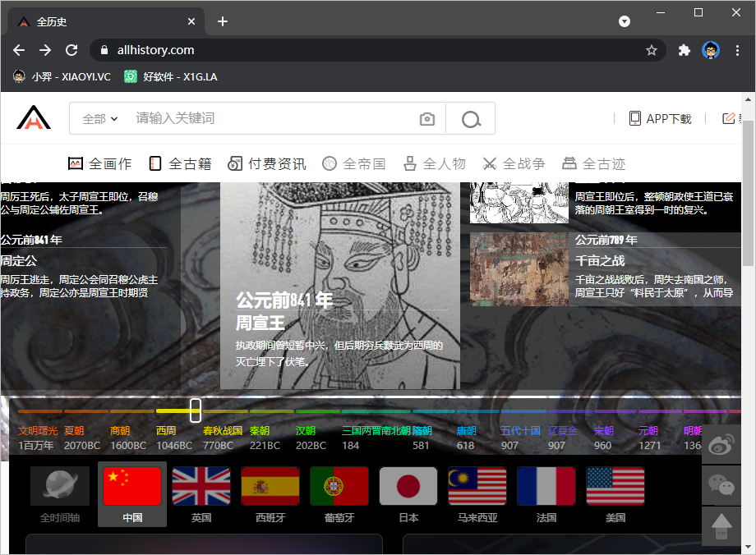Select the 西班牙 flag
The height and width of the screenshot is (555, 756).
[270, 486]
